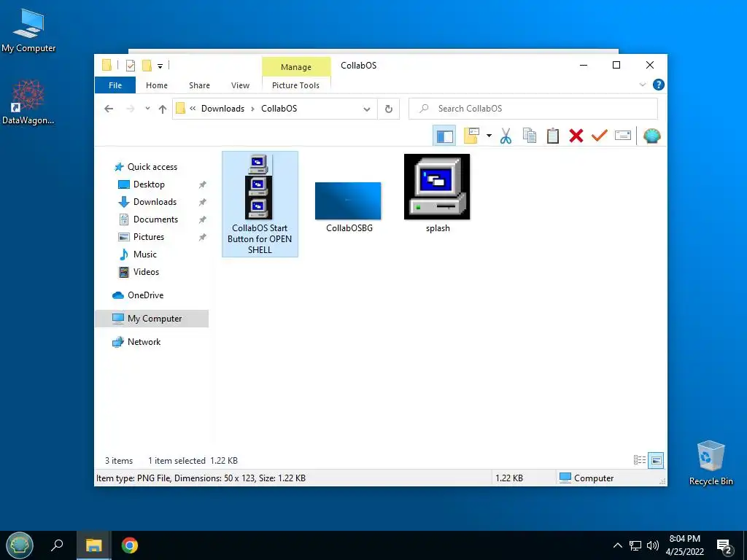The height and width of the screenshot is (560, 747).
Task: Open the Recent locations dropdown
Action: (x=147, y=109)
